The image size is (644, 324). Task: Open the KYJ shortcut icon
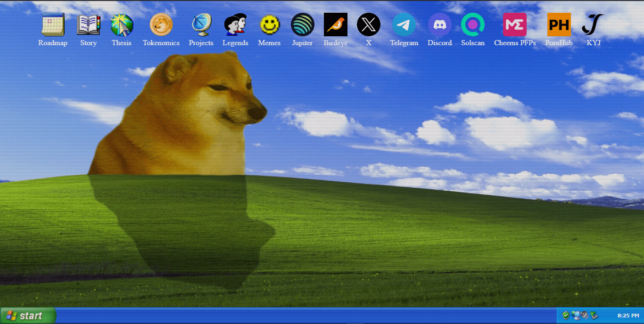pos(593,25)
